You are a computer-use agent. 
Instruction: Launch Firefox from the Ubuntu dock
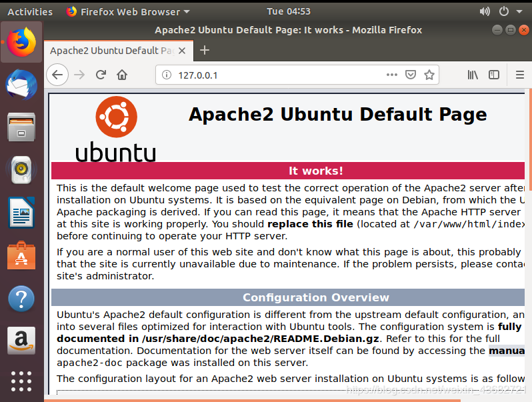21,42
